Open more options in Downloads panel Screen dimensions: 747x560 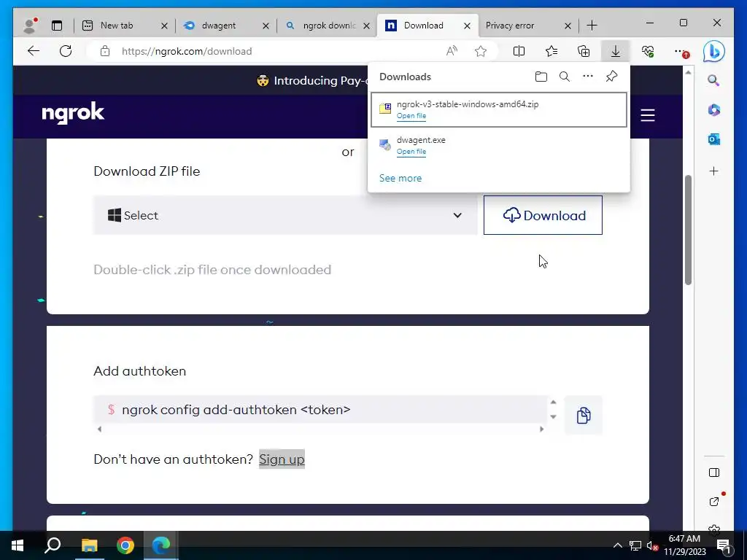tap(588, 77)
